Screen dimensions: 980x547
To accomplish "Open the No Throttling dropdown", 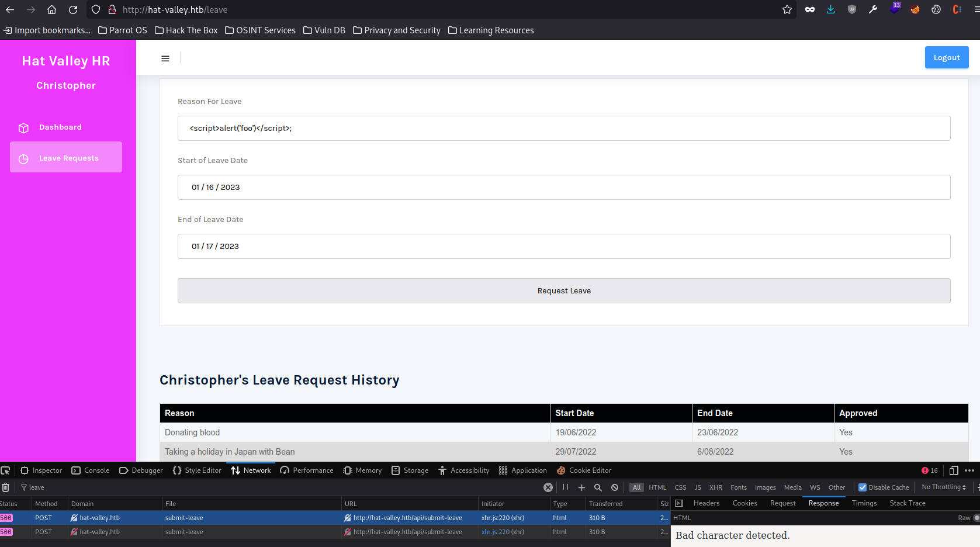I will [943, 487].
